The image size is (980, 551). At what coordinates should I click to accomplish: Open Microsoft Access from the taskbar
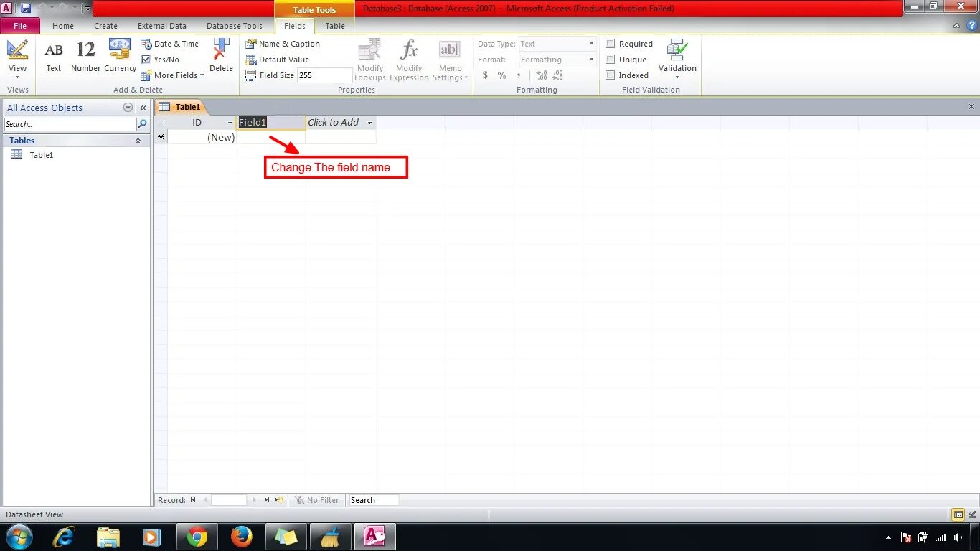pyautogui.click(x=374, y=536)
